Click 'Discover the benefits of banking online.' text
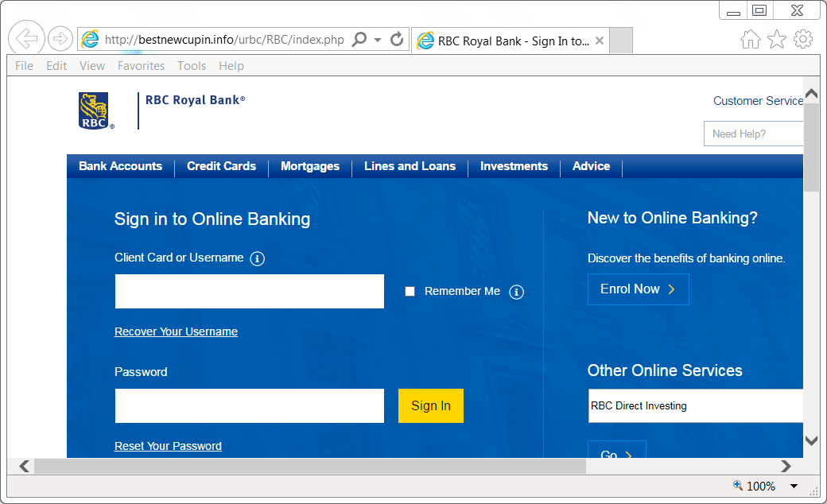Screen dimensions: 827x504 (x=686, y=258)
